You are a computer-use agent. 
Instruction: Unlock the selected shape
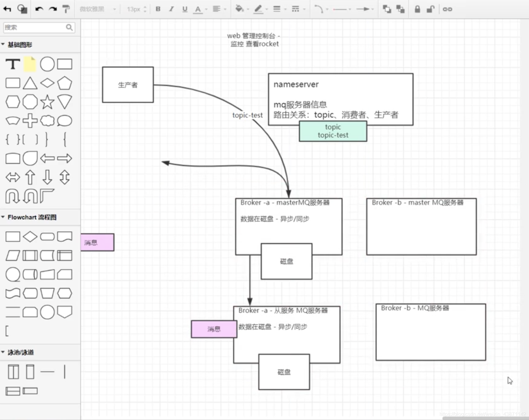[x=430, y=9]
